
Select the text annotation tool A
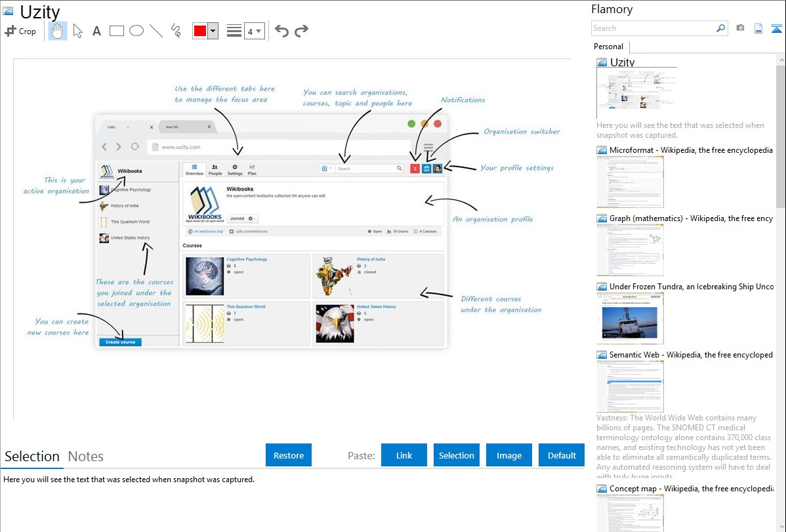tap(96, 31)
